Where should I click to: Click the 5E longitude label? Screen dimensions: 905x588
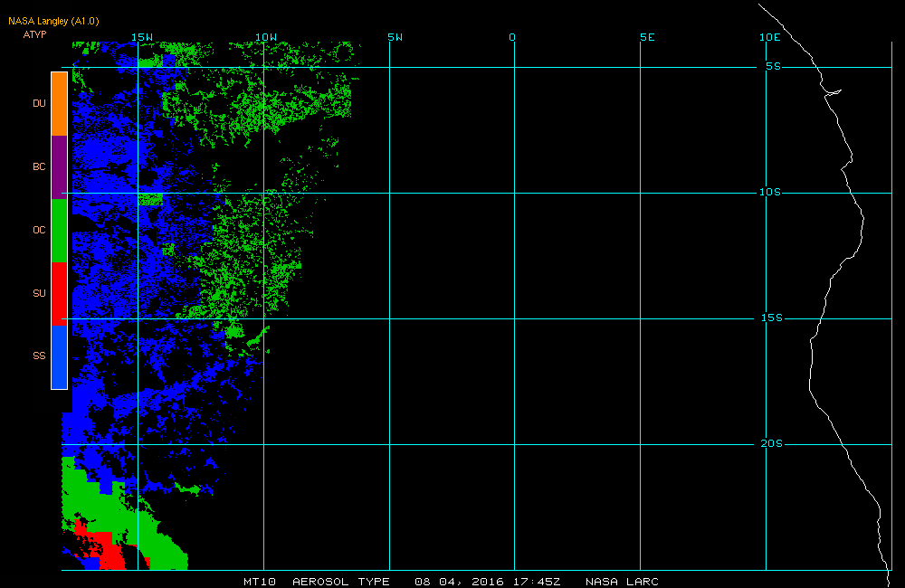(648, 37)
